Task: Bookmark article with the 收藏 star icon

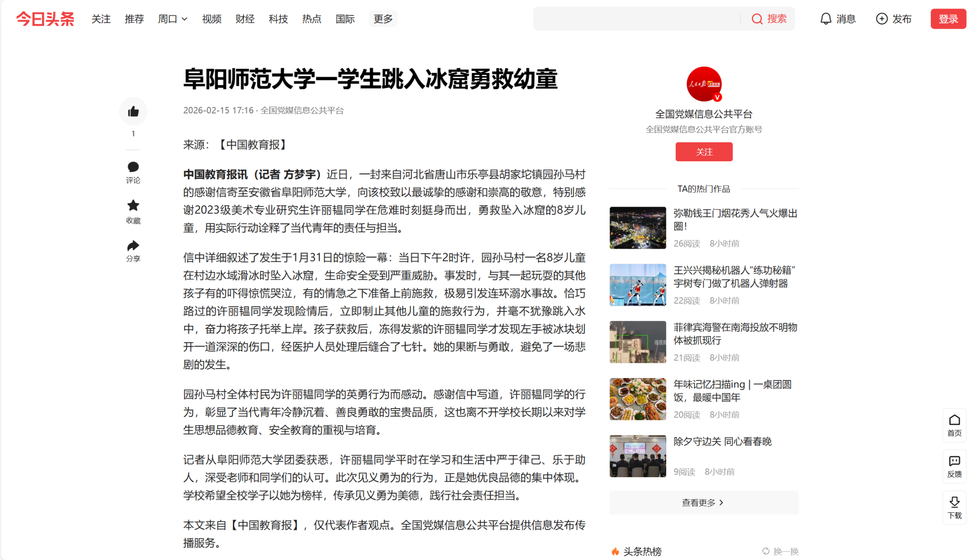Action: click(133, 206)
